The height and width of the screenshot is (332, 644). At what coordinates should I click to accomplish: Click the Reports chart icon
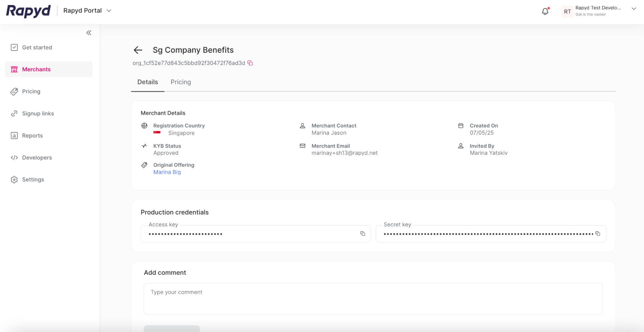[14, 135]
